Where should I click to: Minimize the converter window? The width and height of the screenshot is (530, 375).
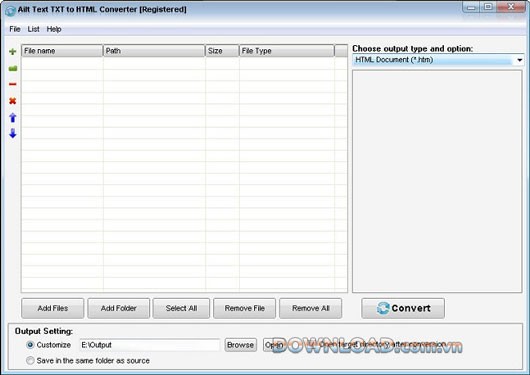tap(472, 7)
